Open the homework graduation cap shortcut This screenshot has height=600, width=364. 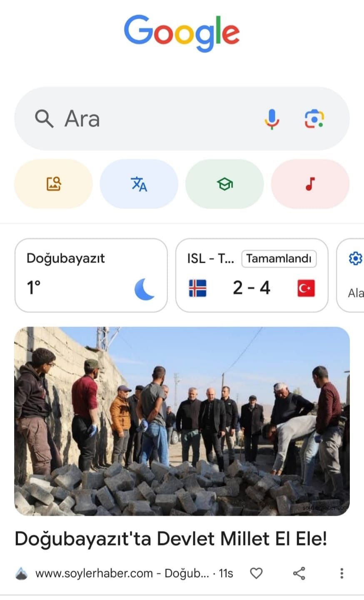tap(224, 184)
